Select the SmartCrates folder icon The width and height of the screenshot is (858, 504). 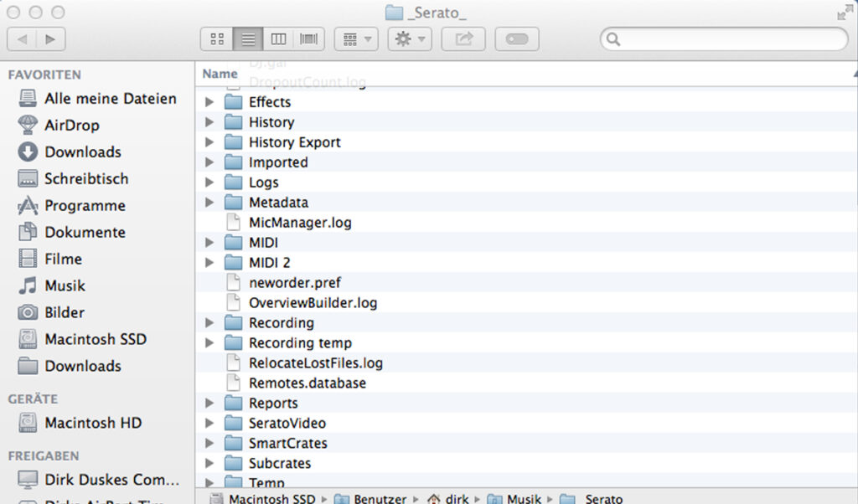tap(233, 444)
